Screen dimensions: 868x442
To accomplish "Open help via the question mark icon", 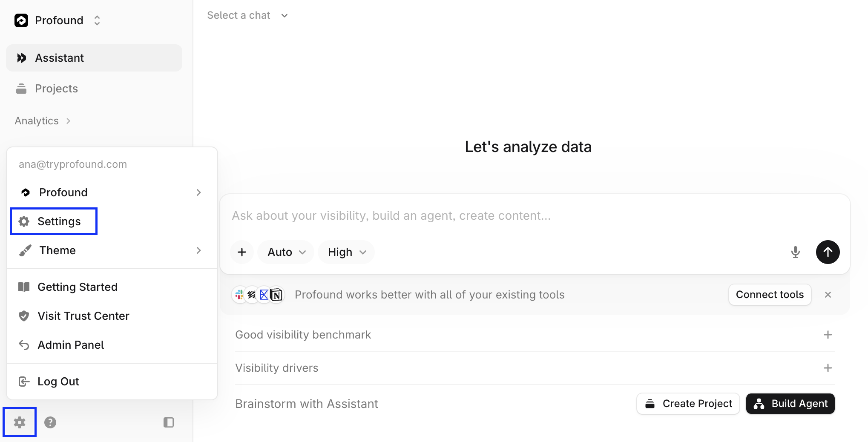I will (x=50, y=422).
